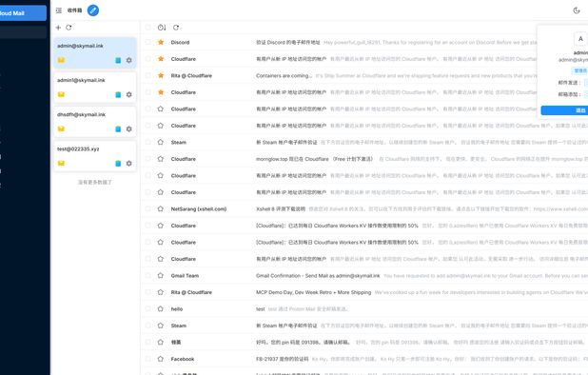Image resolution: width=588 pixels, height=375 pixels.
Task: Open the morriglow.top Cloudflare email
Action: coord(364,159)
